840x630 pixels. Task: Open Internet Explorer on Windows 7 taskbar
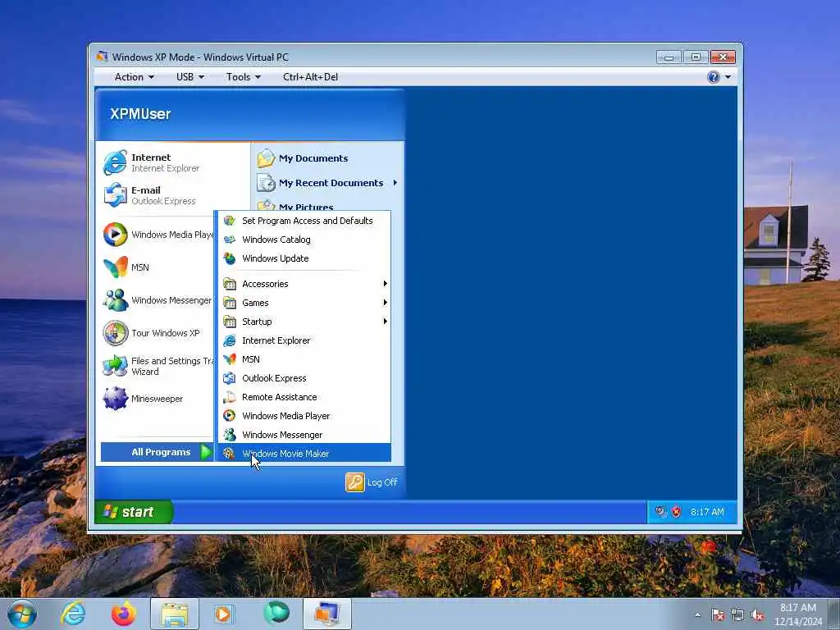(x=73, y=614)
